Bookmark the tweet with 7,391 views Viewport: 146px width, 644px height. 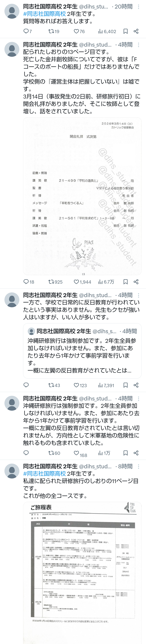(x=125, y=385)
